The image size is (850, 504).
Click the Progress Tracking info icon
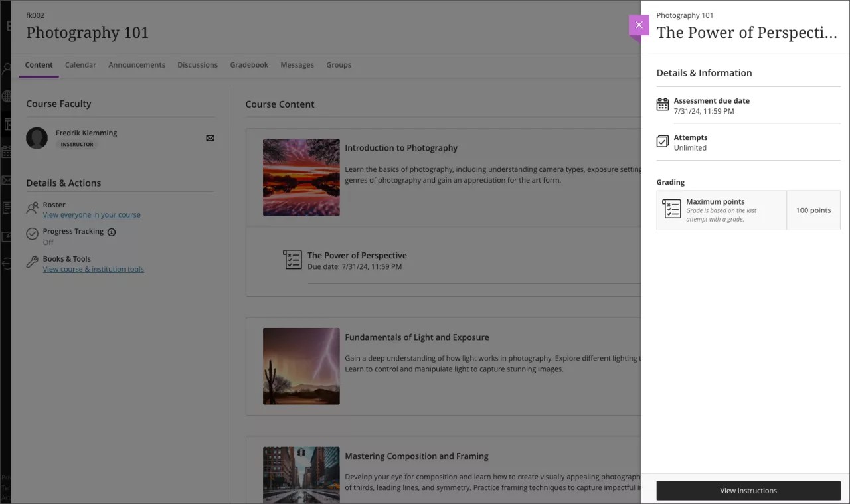pyautogui.click(x=111, y=232)
